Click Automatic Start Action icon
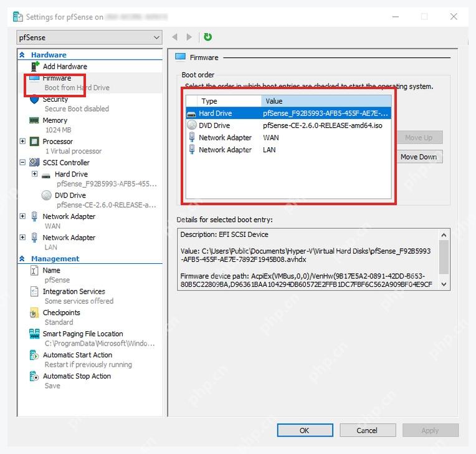 pyautogui.click(x=34, y=355)
